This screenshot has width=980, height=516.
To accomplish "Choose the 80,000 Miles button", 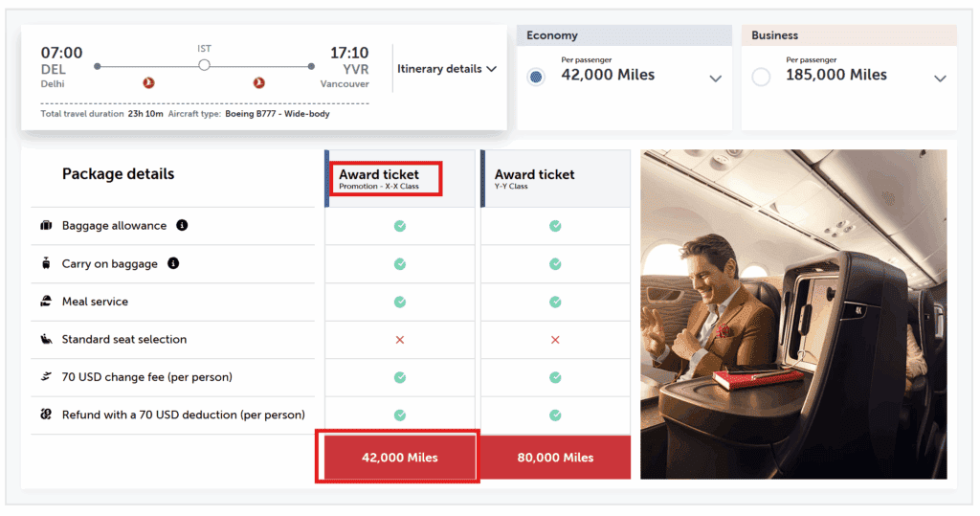I will pos(556,458).
